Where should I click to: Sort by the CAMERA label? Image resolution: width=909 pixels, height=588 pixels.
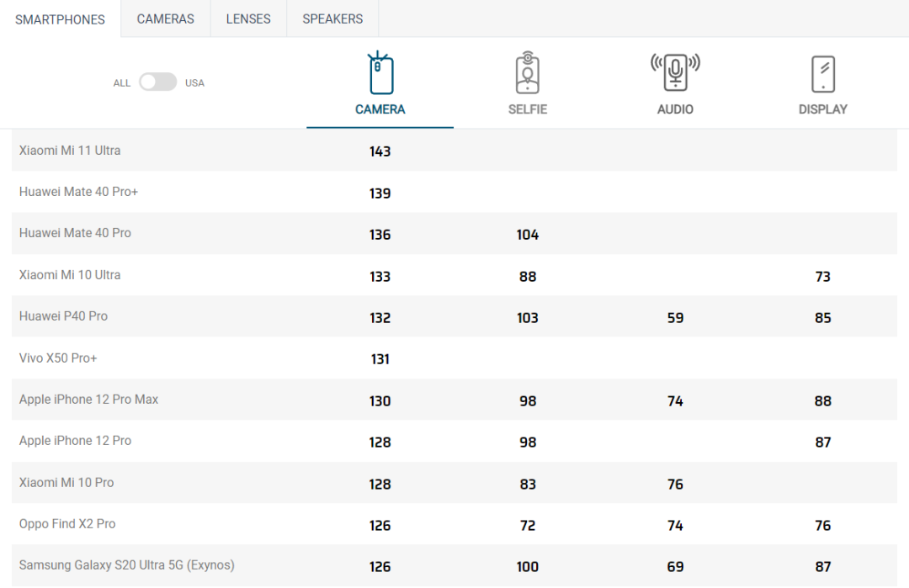[x=380, y=109]
